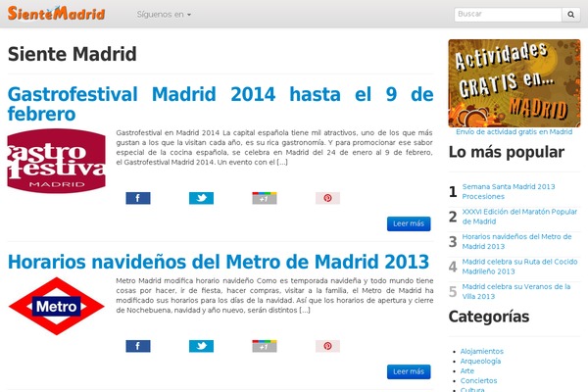The image size is (588, 392).
Task: Share the Metro article on Facebook
Action: pyautogui.click(x=138, y=346)
